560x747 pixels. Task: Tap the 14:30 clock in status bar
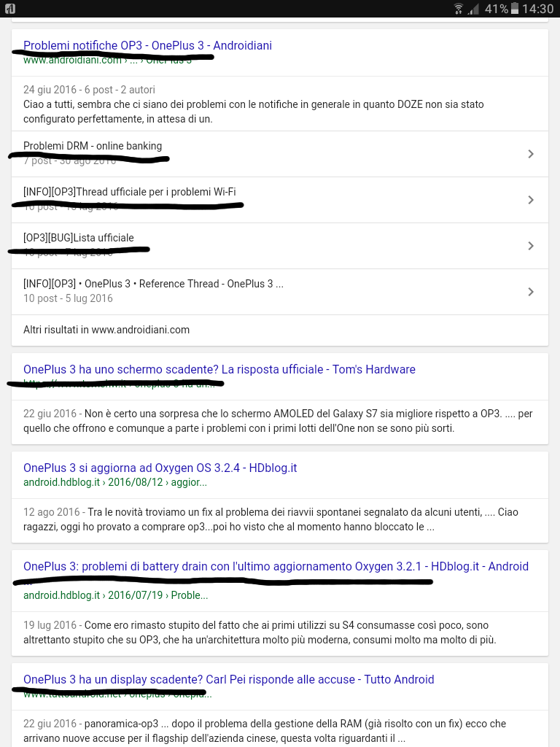pos(538,9)
